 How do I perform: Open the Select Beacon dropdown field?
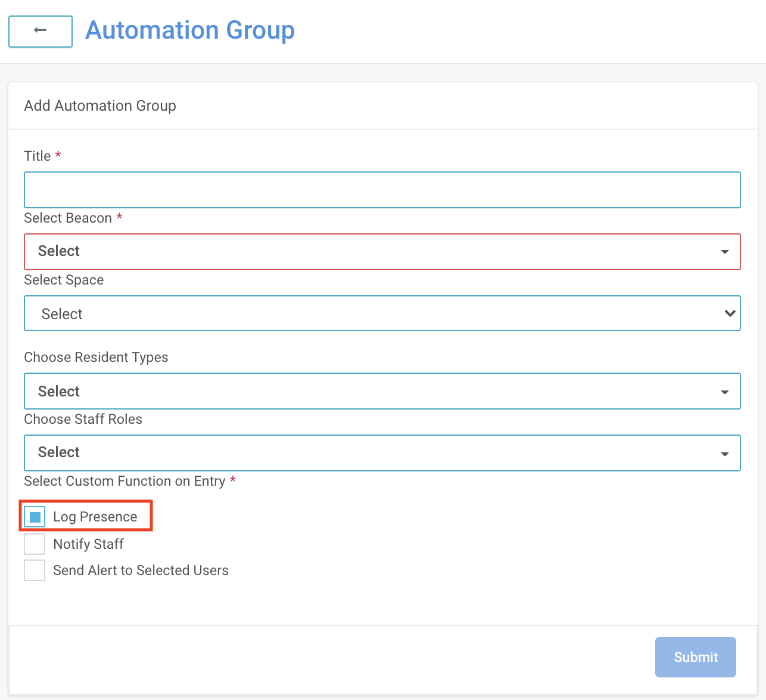click(369, 252)
